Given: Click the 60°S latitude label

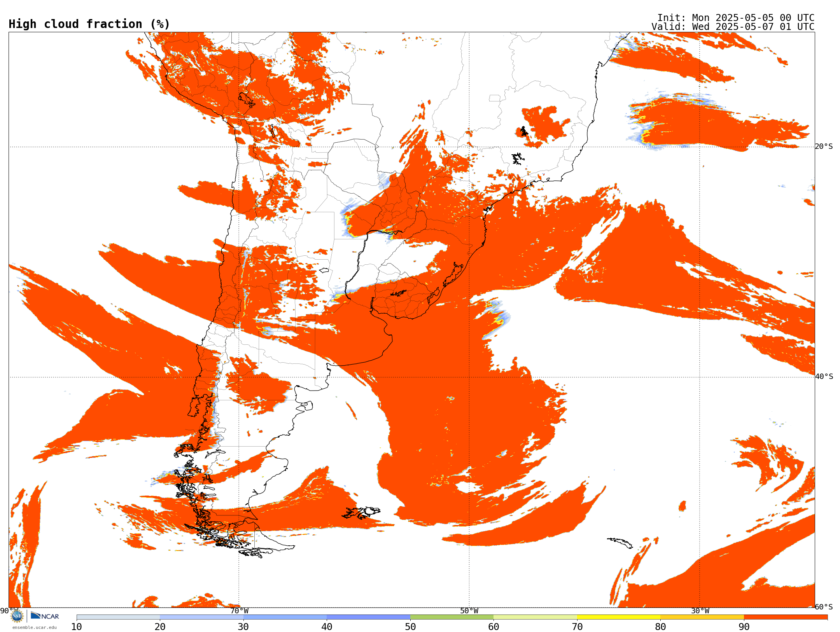Looking at the screenshot, I should (x=824, y=607).
